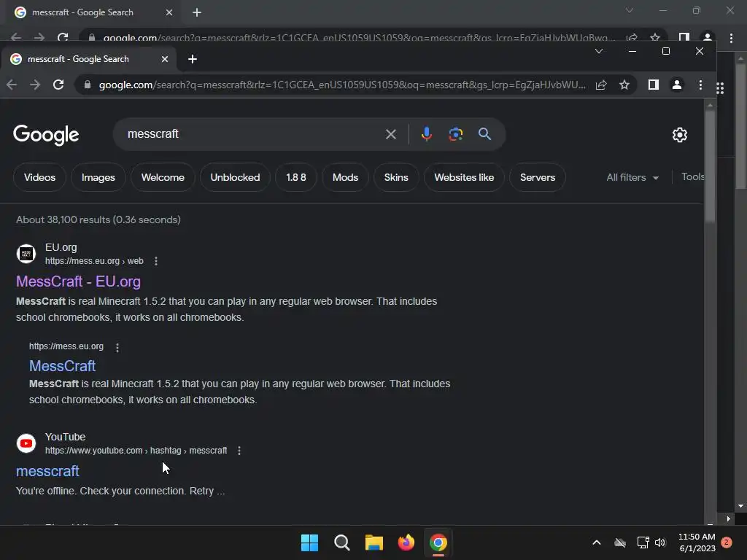Select the Mods filter chip
The image size is (747, 560).
click(345, 177)
